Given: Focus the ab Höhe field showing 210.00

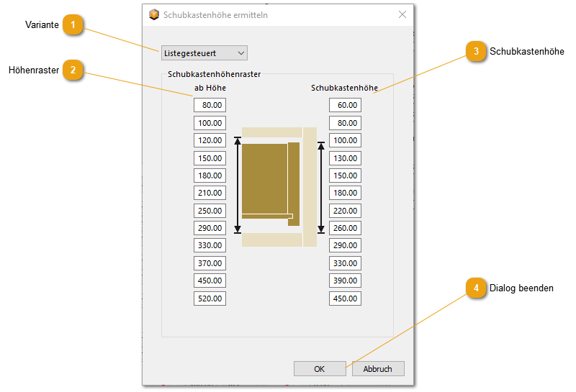Looking at the screenshot, I should pos(210,193).
